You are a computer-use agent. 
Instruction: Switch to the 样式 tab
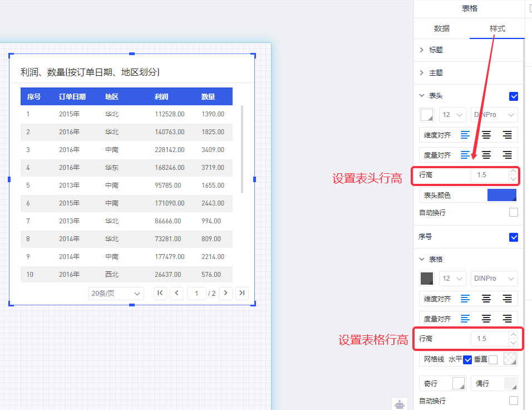497,28
